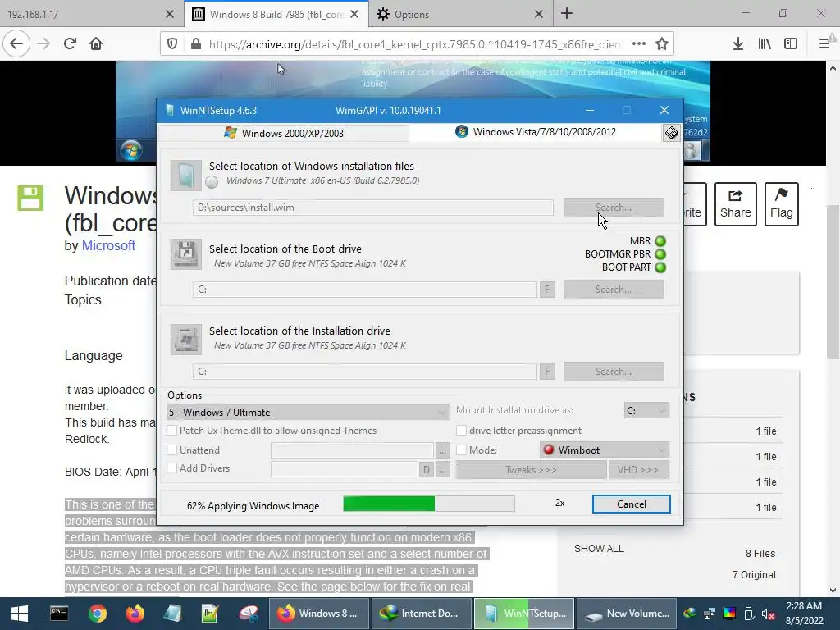Click SHOW ALL files link
Screen dimensions: 840x630
[599, 549]
